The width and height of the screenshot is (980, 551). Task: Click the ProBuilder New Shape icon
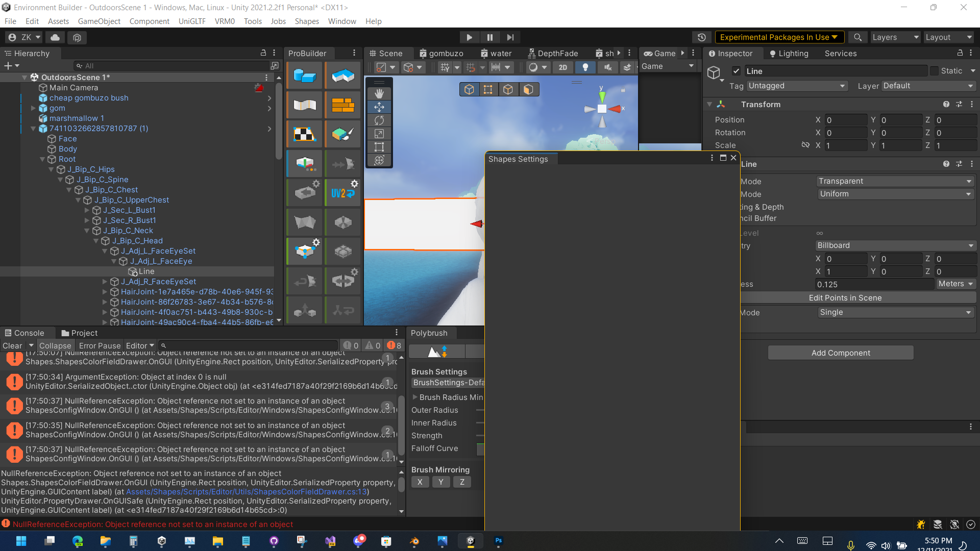click(305, 76)
